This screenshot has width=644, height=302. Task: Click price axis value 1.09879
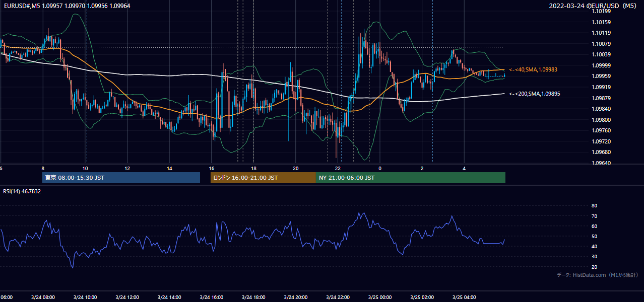tap(601, 98)
